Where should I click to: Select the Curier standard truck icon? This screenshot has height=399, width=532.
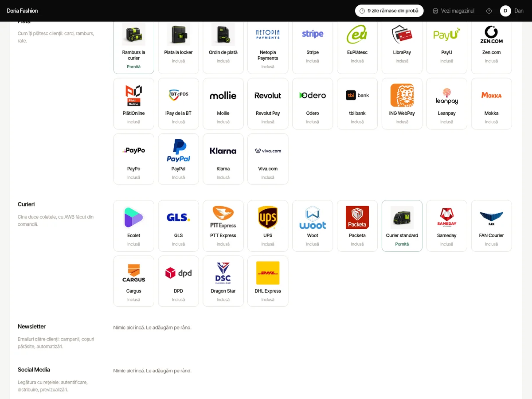point(402,218)
